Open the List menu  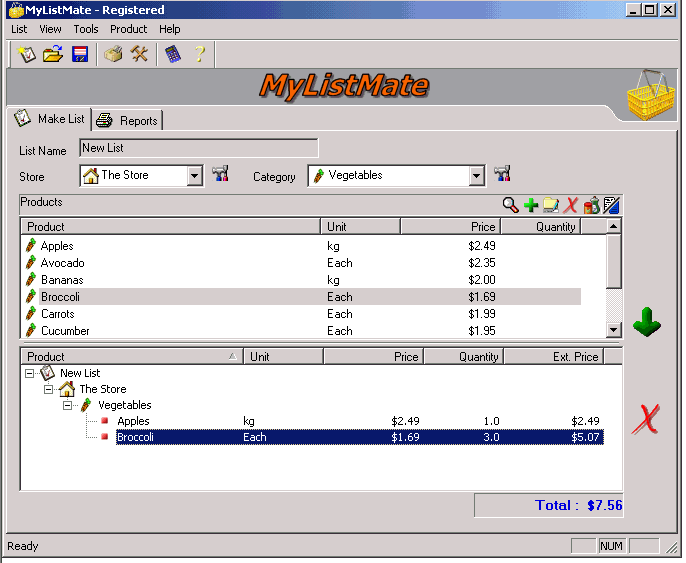(x=19, y=29)
